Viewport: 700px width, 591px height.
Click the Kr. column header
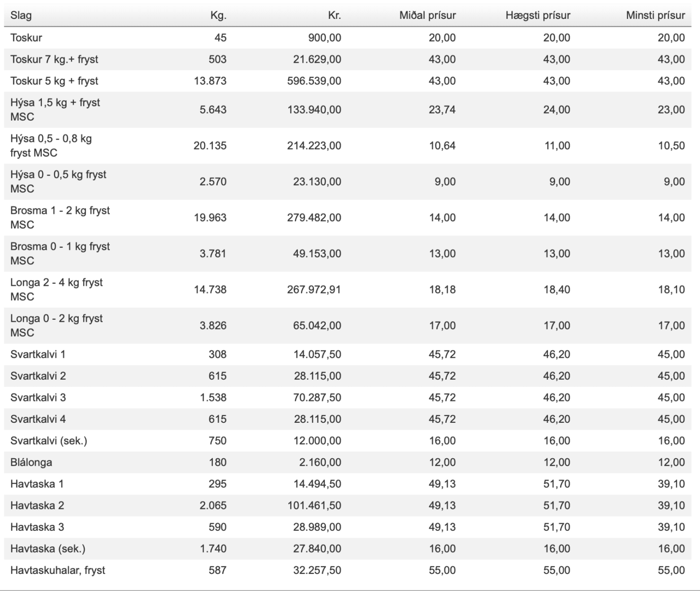[x=334, y=15]
